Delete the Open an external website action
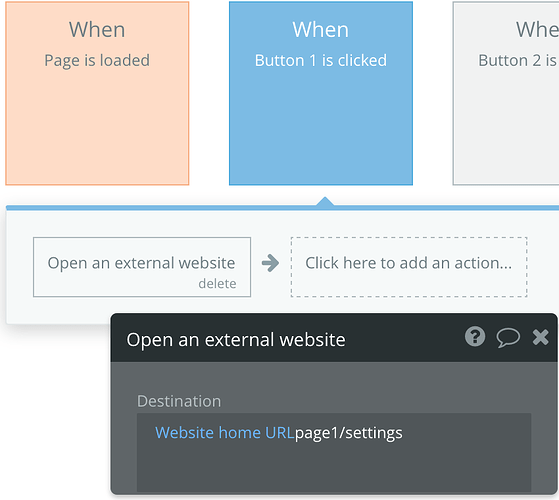Image resolution: width=559 pixels, height=500 pixels. click(217, 284)
